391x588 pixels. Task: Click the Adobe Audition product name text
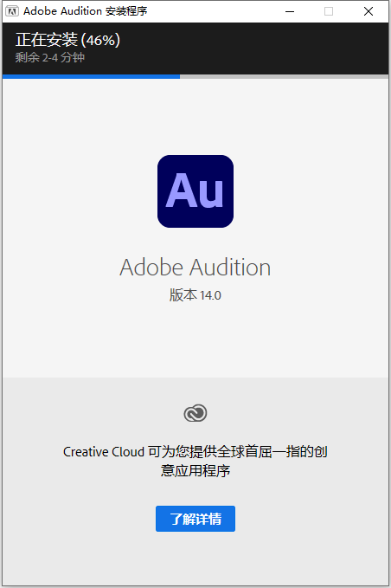195,268
